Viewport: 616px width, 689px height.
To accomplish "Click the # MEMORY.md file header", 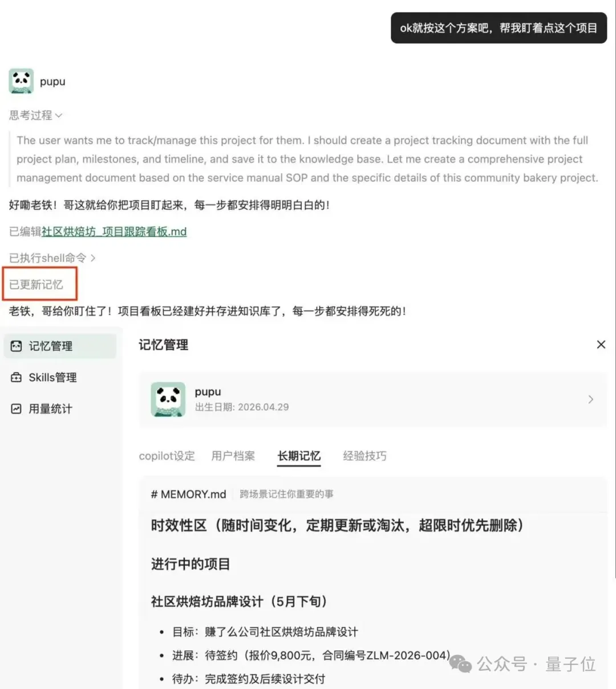I will pos(188,494).
